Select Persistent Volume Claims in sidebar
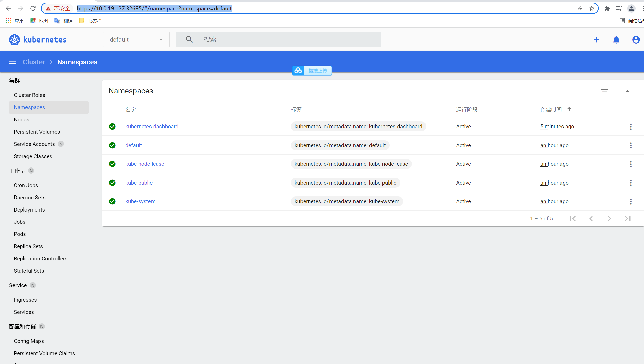 tap(44, 353)
